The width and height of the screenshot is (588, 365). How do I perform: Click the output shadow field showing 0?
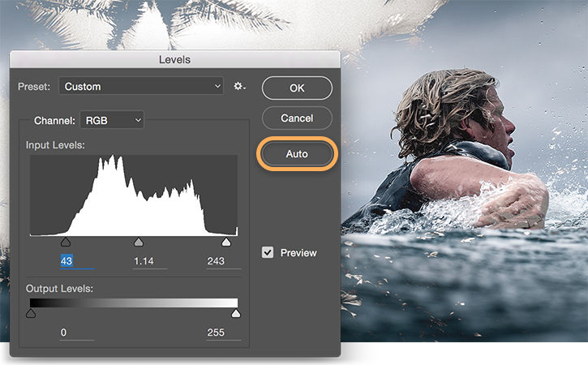tap(76, 333)
